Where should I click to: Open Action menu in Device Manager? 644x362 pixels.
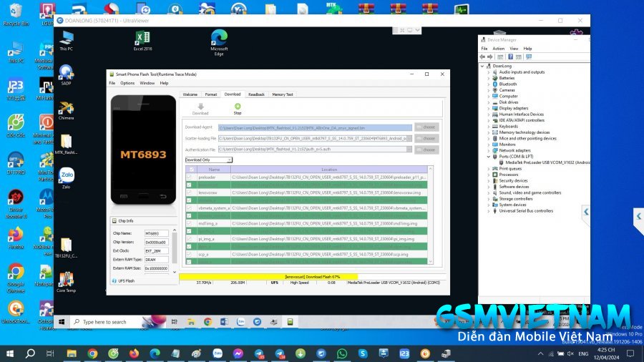499,49
